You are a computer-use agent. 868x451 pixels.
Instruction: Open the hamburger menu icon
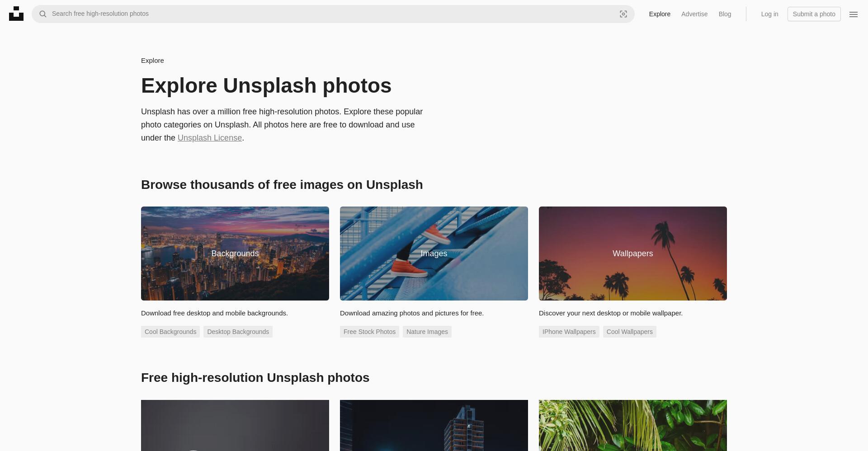[x=854, y=14]
